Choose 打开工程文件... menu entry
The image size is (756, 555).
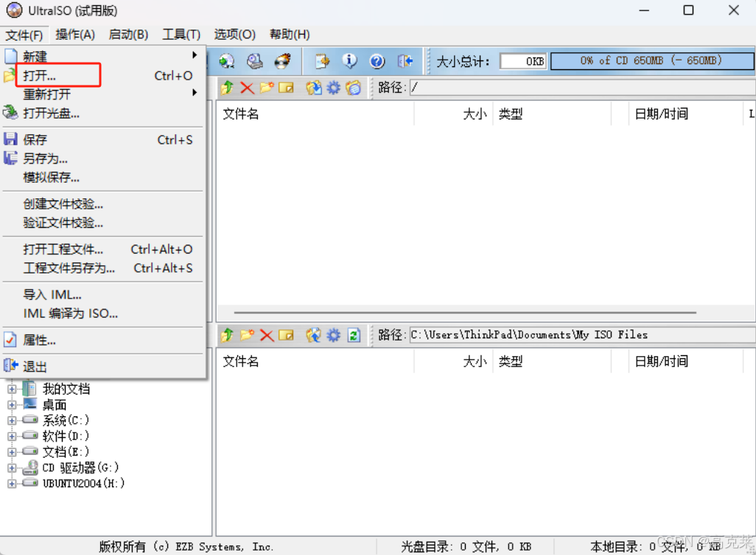point(102,249)
